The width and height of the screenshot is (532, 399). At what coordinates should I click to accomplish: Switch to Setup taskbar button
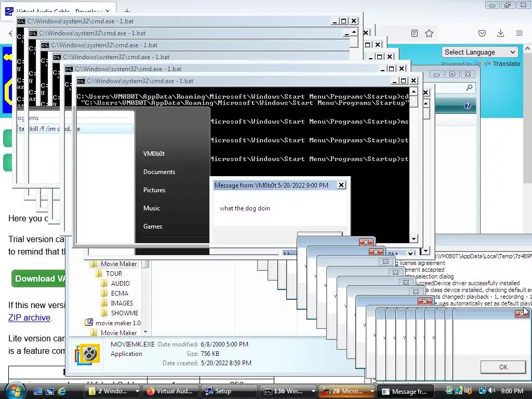click(x=229, y=391)
